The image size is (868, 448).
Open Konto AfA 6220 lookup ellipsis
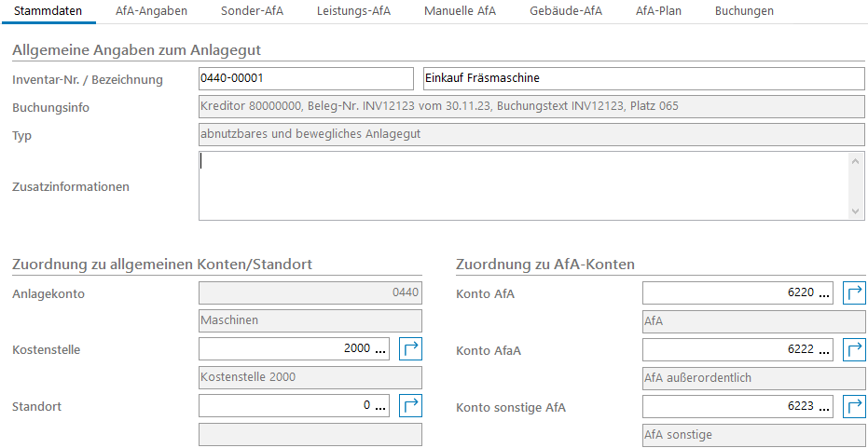point(823,293)
